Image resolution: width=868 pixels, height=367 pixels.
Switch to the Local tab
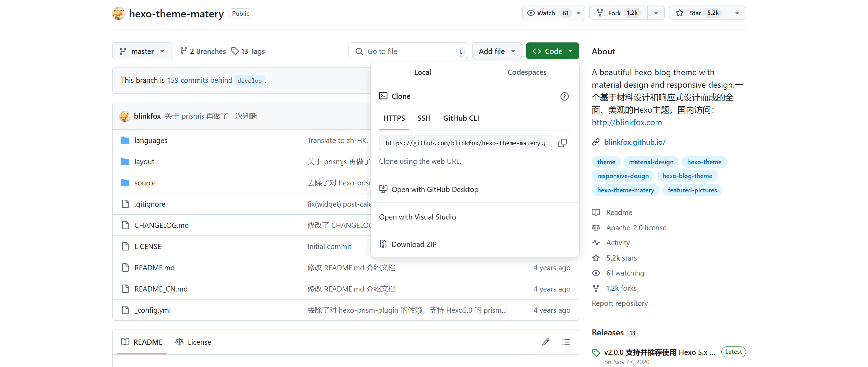coord(423,72)
